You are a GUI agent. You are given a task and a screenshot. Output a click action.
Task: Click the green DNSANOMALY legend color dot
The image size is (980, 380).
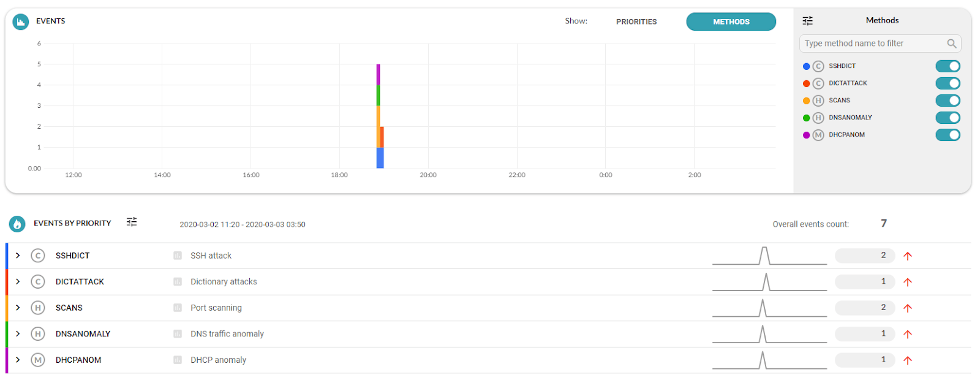click(x=806, y=118)
